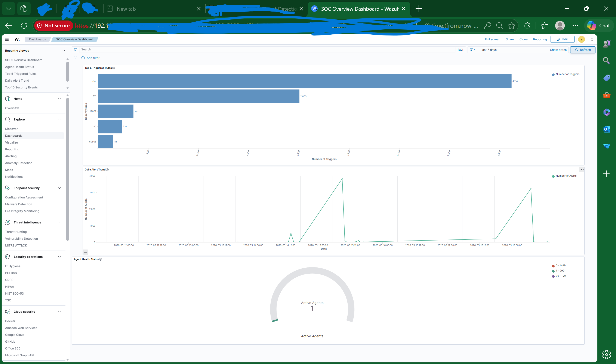The height and width of the screenshot is (364, 616).
Task: Toggle the 0 - 0.99 legend range
Action: point(558,266)
